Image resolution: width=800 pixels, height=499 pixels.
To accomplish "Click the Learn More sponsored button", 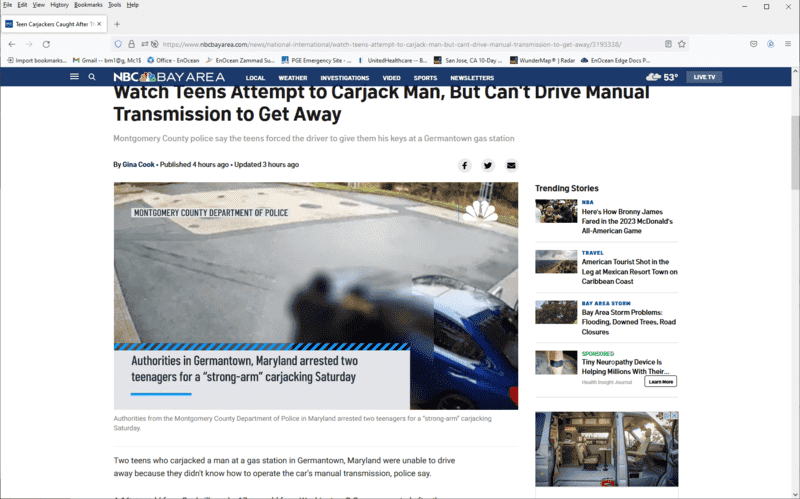I will (x=660, y=381).
